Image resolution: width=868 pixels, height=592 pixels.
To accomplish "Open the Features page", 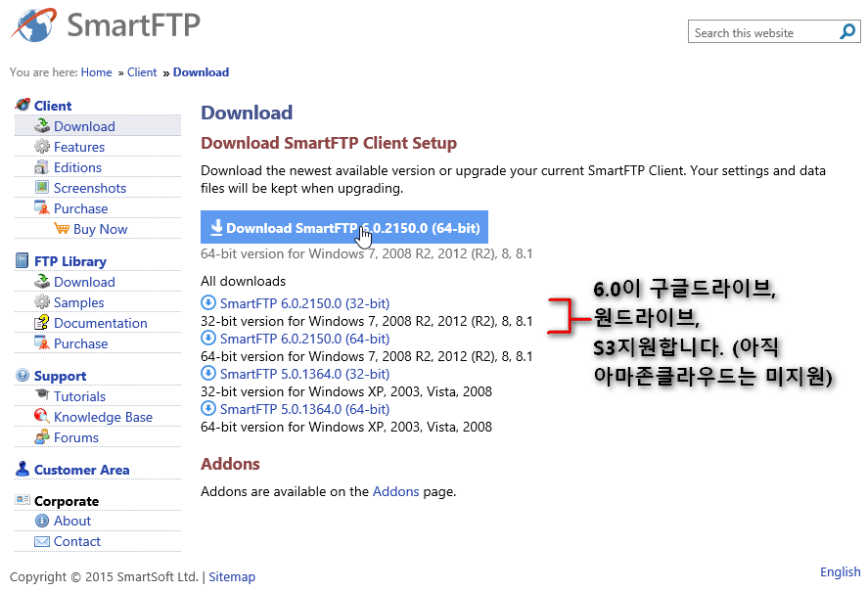I will (79, 147).
